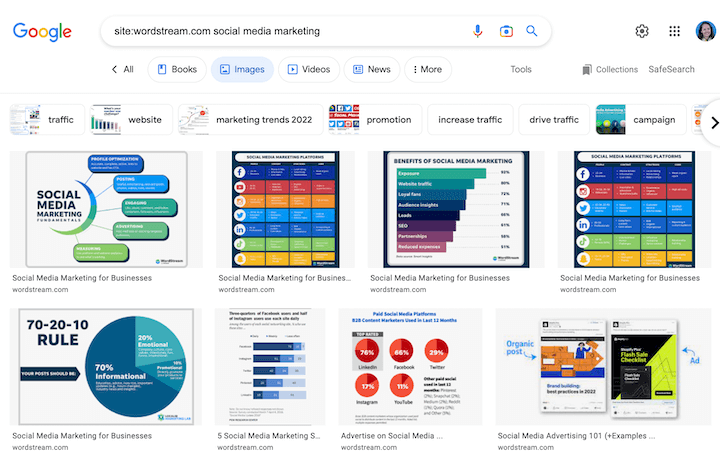Open Social Media Marketing Fundamentals image

click(x=106, y=209)
